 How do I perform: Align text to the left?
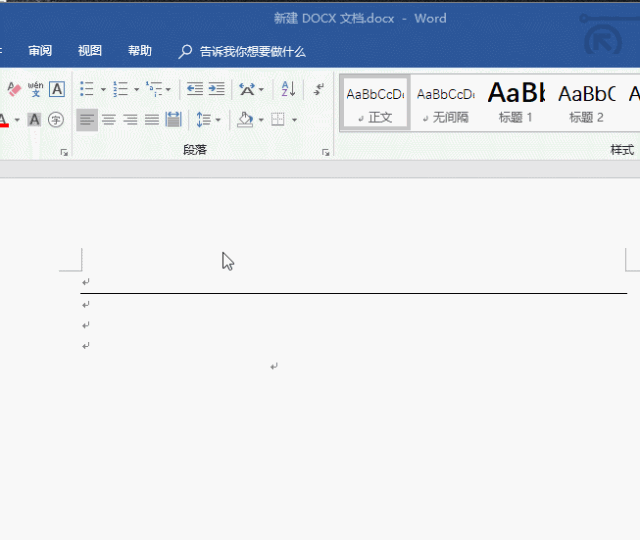coord(87,120)
